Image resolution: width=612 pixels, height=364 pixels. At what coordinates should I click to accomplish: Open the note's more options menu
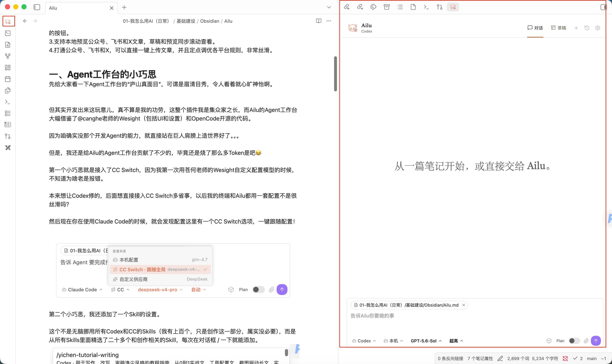click(329, 21)
